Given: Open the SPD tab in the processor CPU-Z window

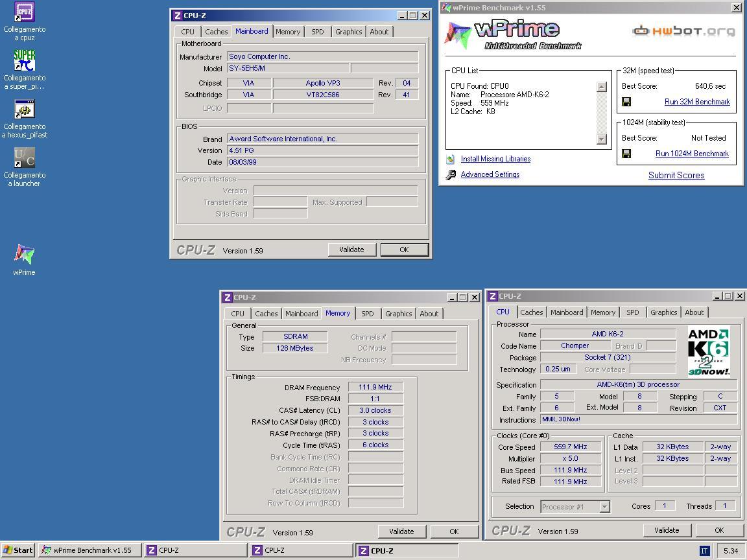Looking at the screenshot, I should pos(633,312).
